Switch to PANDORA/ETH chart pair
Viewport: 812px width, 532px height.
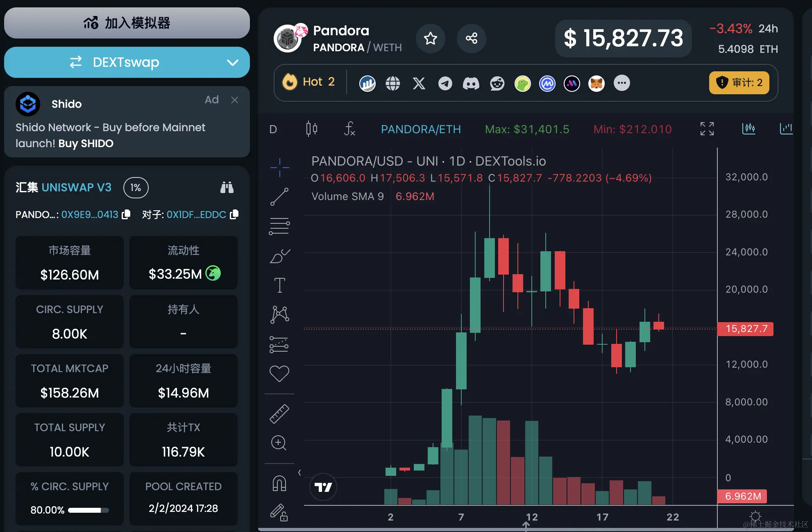coord(421,130)
